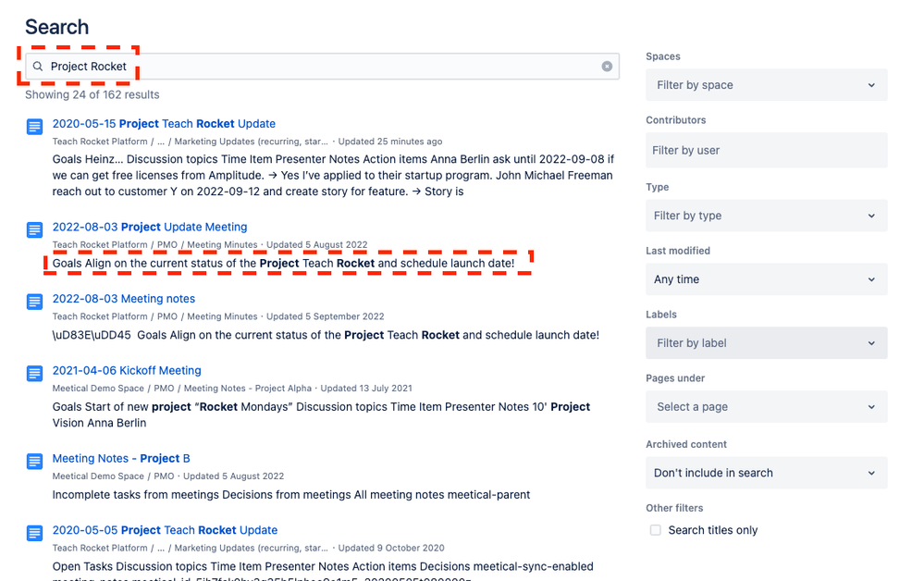Screen dimensions: 924x581
Task: Click the page icon beside 2021-04-06 Kickoff Meeting
Action: click(33, 374)
